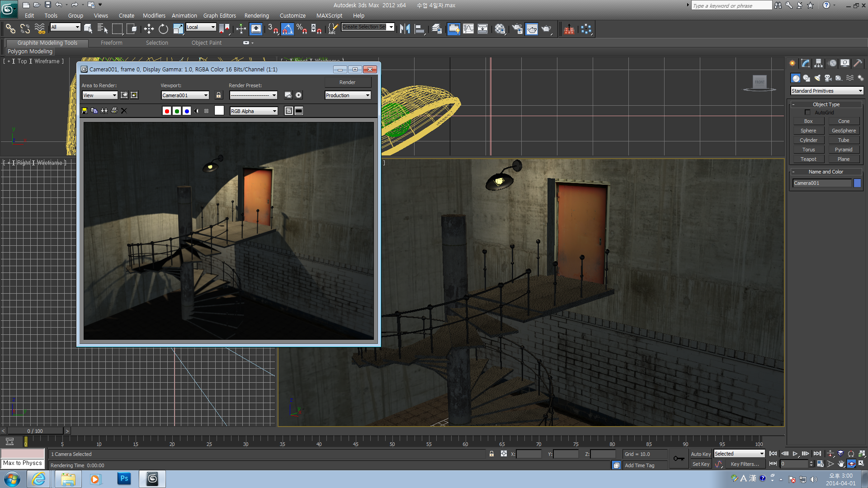Click the teapot Render Production icon
The image size is (868, 488).
point(547,29)
